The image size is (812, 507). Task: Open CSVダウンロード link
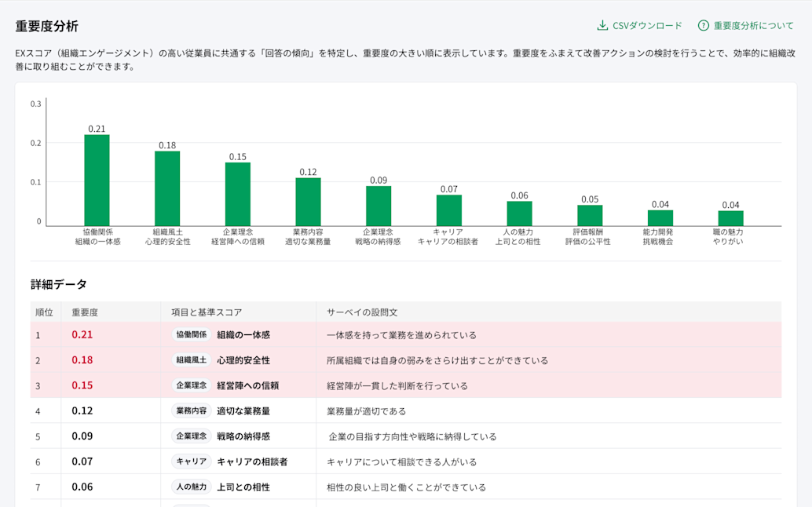(x=647, y=25)
